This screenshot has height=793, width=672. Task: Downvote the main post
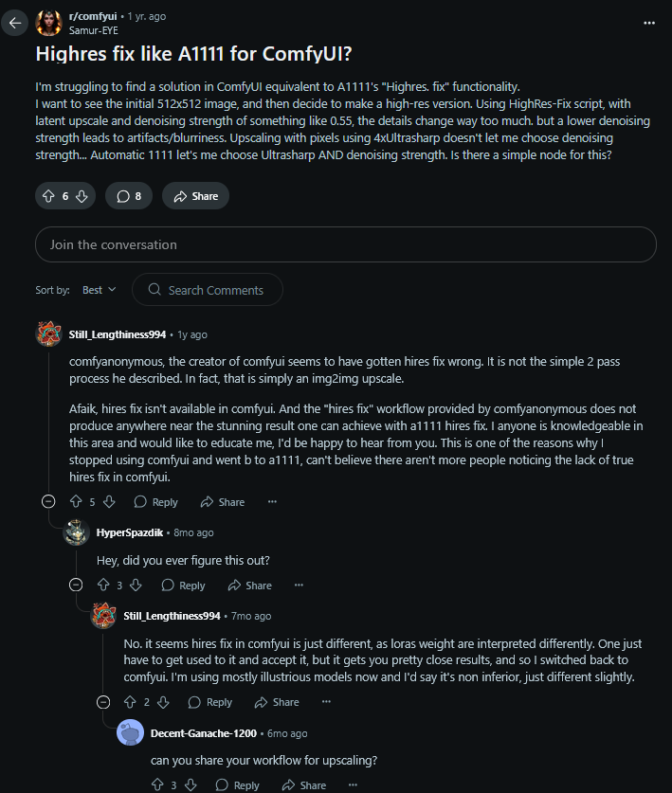(x=82, y=196)
